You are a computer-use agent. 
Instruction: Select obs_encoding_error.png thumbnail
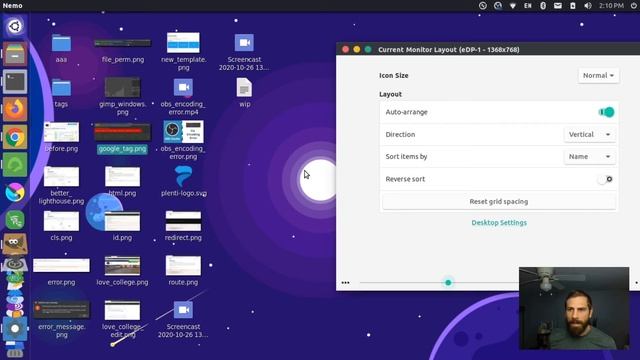point(183,132)
